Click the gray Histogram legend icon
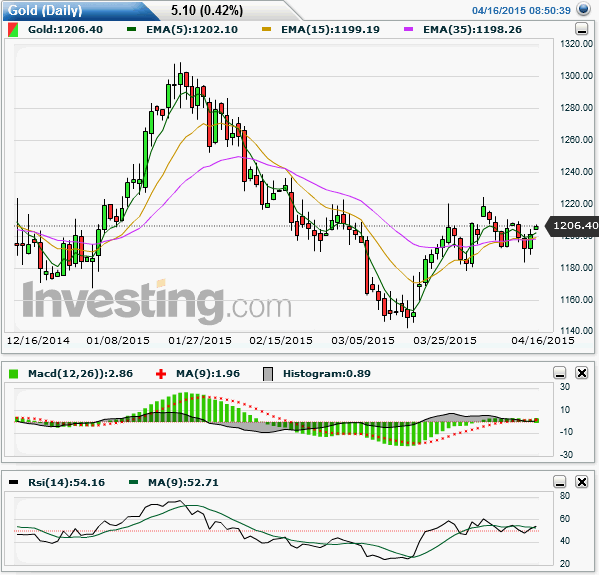Viewport: 599px width, 575px height. click(x=268, y=374)
